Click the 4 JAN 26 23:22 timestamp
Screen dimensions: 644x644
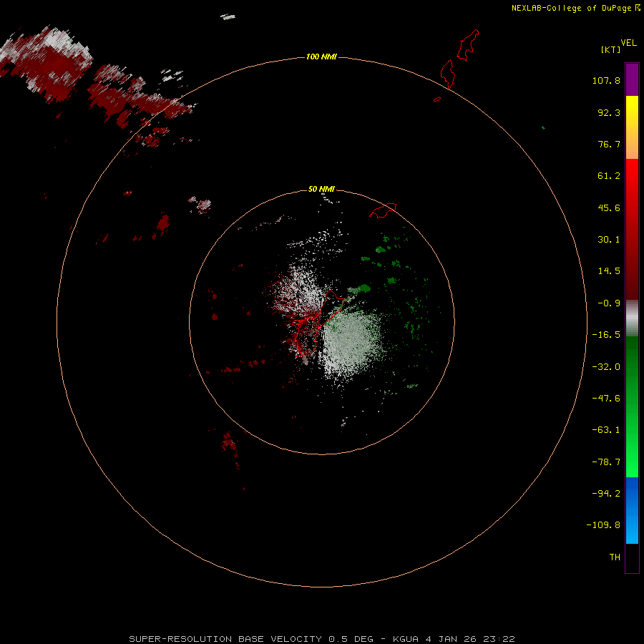pyautogui.click(x=470, y=639)
